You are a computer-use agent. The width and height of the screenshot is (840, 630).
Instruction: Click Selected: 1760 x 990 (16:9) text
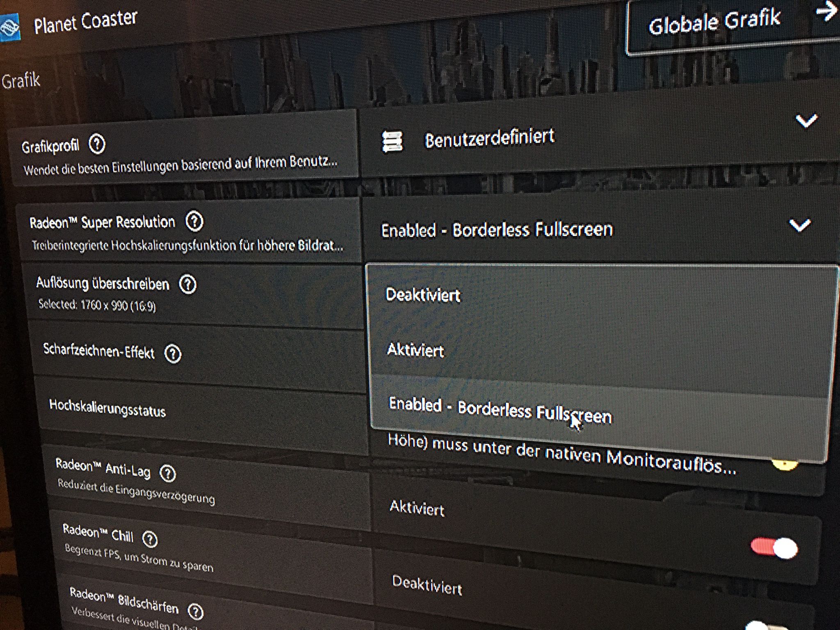[97, 305]
